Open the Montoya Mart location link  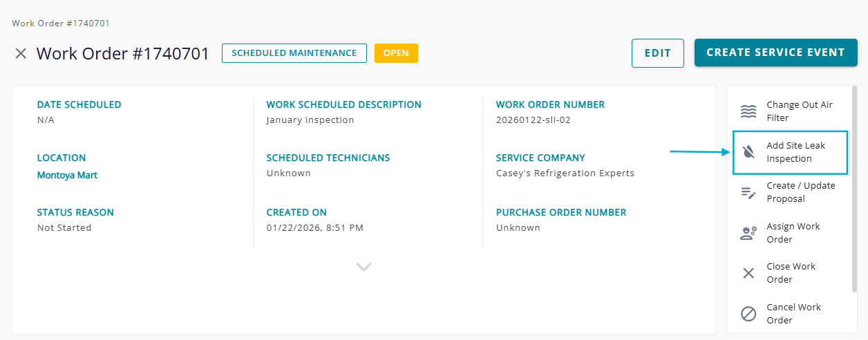(67, 175)
